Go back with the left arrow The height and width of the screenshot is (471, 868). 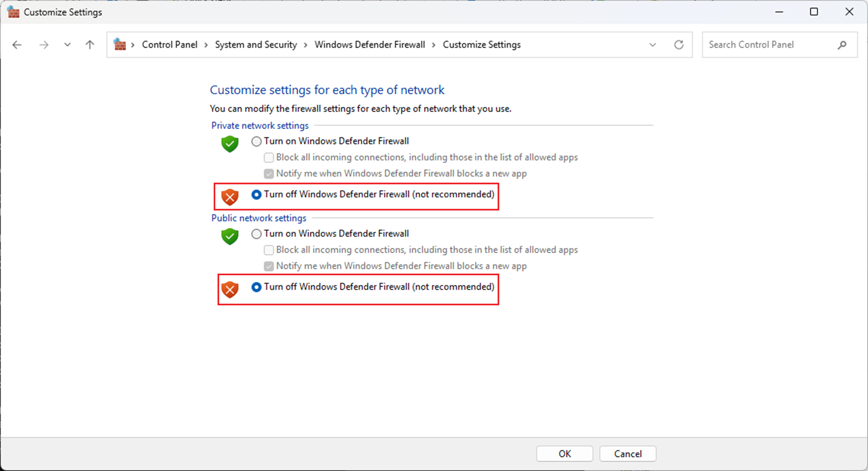[x=17, y=45]
